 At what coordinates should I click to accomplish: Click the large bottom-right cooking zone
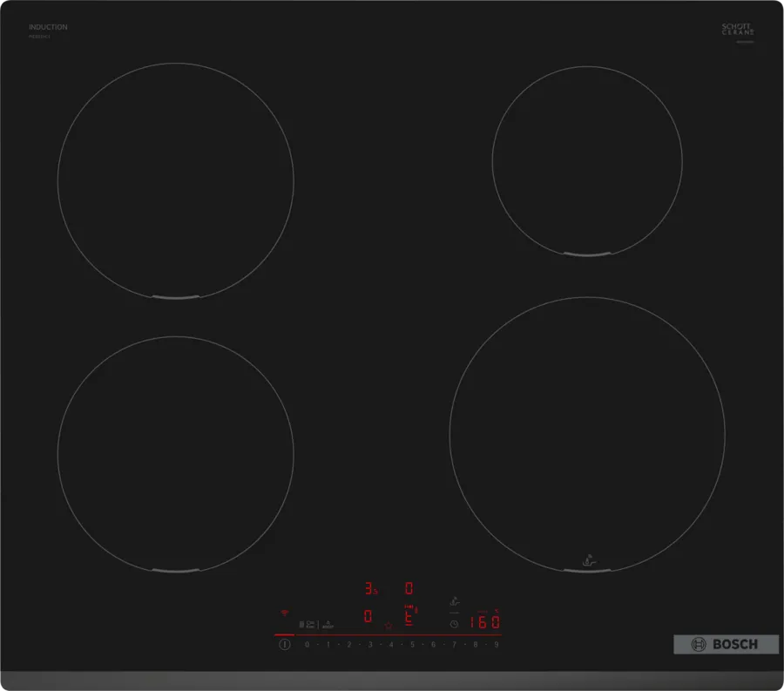pos(586,434)
